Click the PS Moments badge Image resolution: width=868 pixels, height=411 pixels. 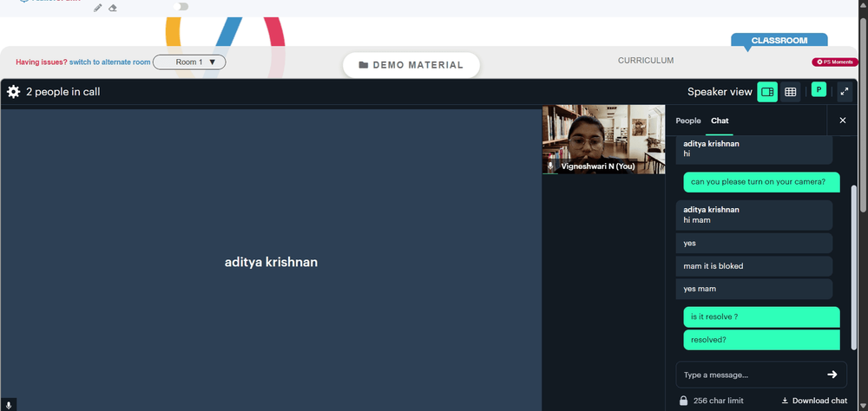[835, 62]
